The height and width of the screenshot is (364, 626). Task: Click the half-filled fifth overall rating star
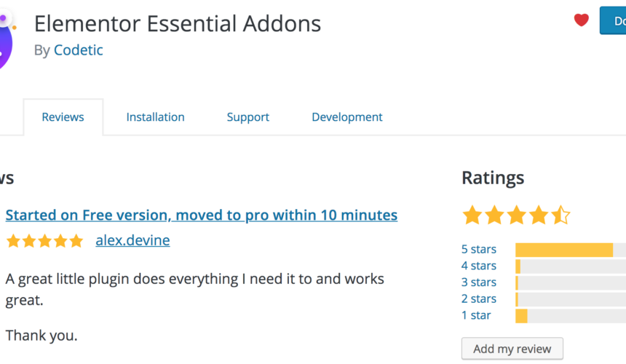pyautogui.click(x=560, y=215)
